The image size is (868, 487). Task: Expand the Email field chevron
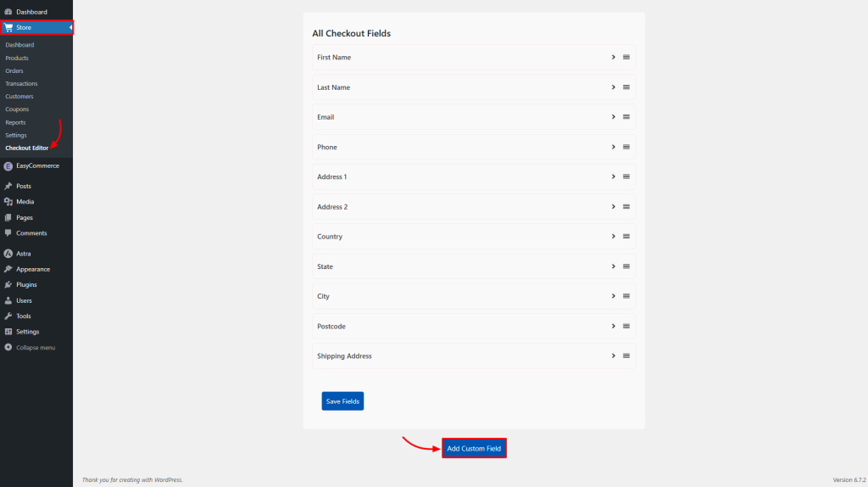[x=614, y=117]
